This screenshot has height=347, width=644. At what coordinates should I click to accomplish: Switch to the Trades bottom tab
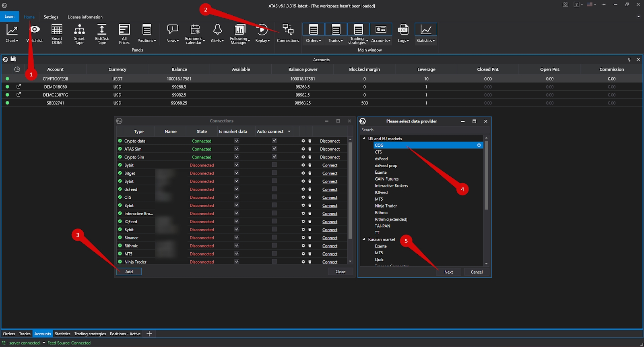tap(25, 334)
